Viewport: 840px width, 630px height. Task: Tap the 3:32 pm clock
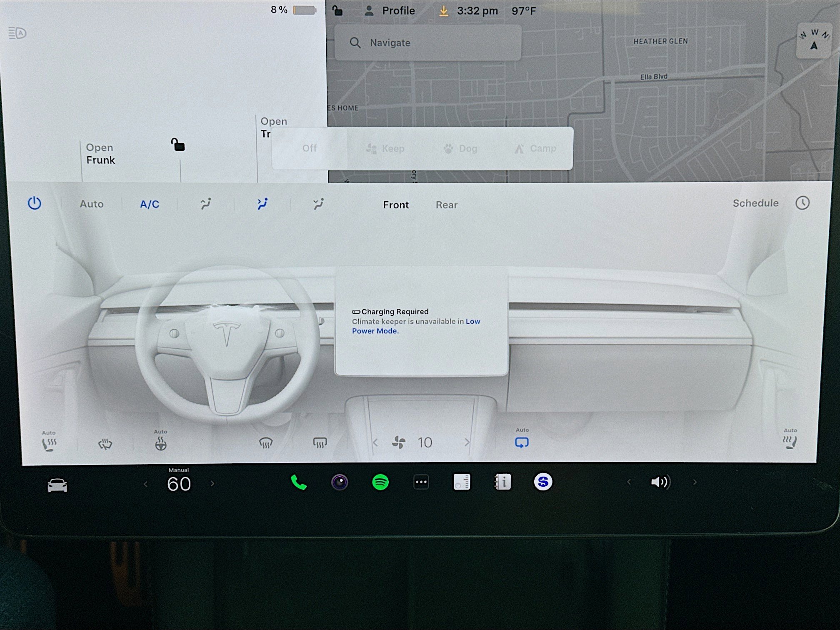click(x=477, y=11)
